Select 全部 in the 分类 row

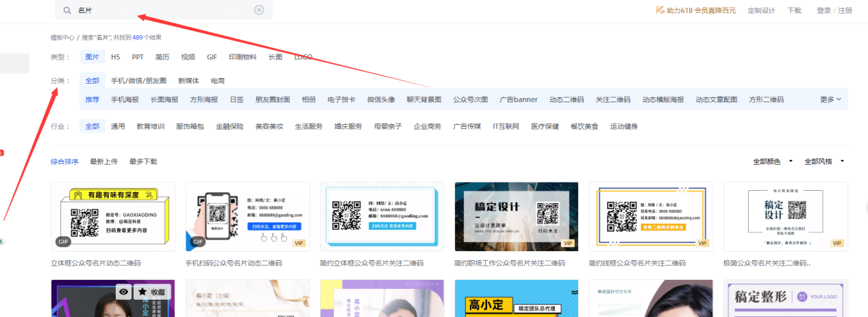[x=92, y=80]
